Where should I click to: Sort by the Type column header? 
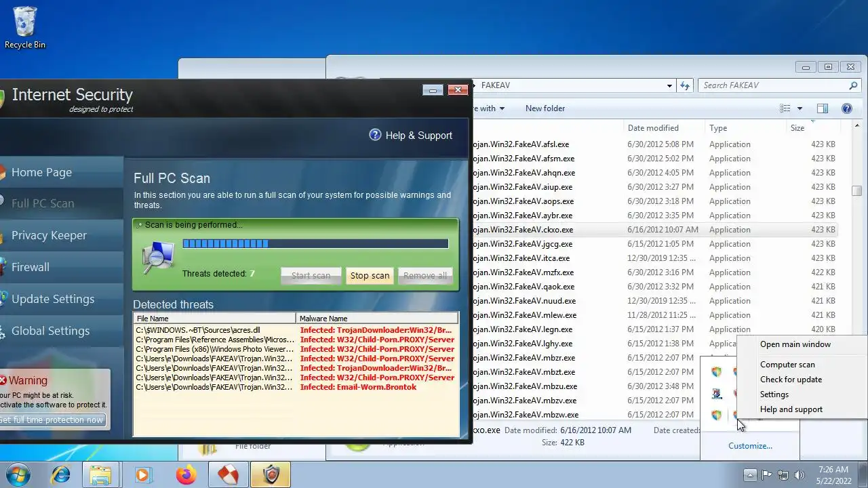pyautogui.click(x=746, y=128)
